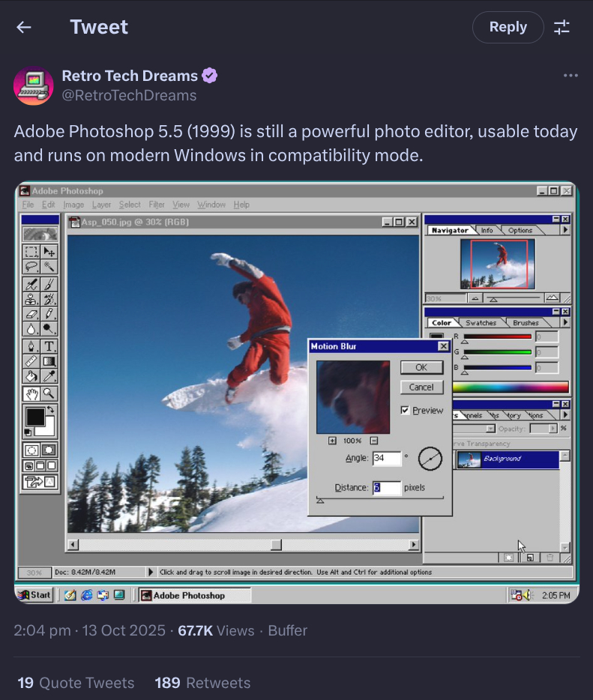This screenshot has height=700, width=593.
Task: Select the Paint Bucket tool
Action: click(x=31, y=376)
